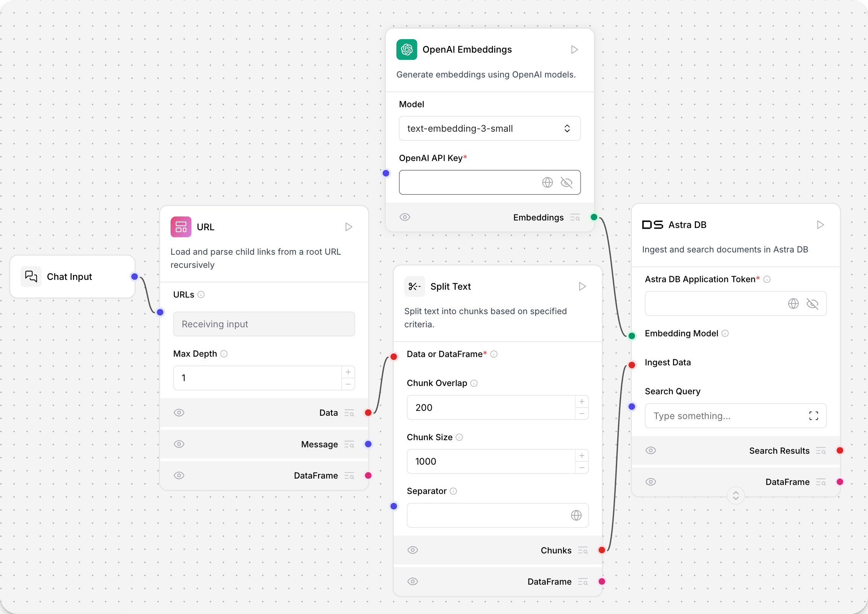Inspect Split Text DataFrame output icon
This screenshot has height=614, width=868.
point(583,582)
